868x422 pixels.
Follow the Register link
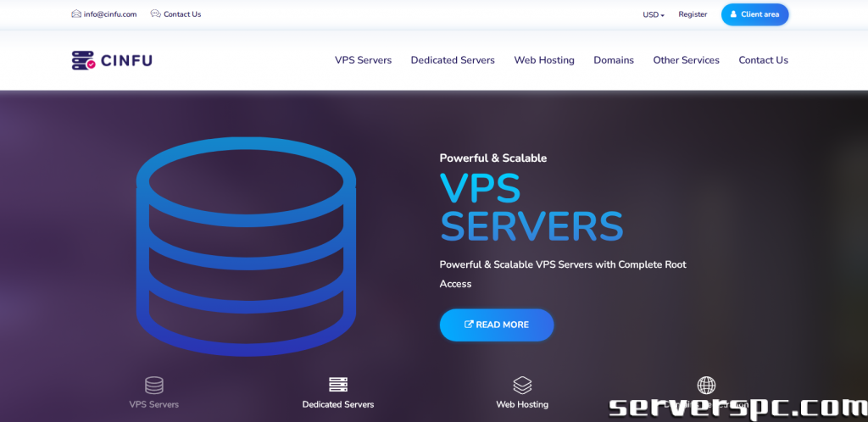coord(693,14)
